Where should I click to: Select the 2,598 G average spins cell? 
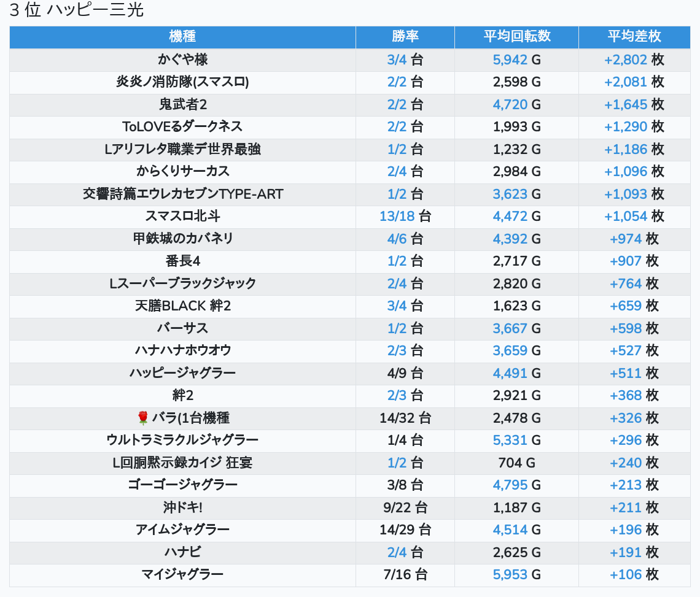(x=516, y=82)
